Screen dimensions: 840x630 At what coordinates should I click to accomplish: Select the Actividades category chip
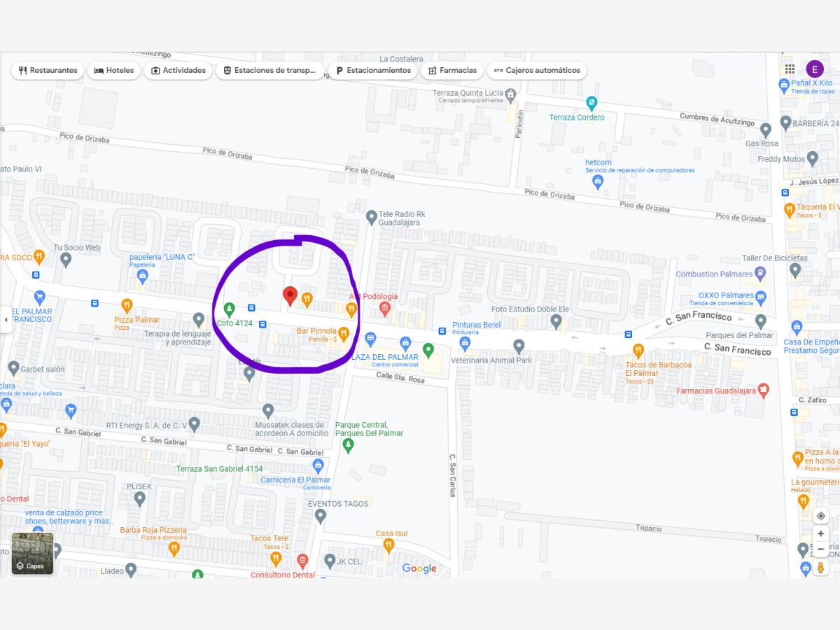(178, 71)
